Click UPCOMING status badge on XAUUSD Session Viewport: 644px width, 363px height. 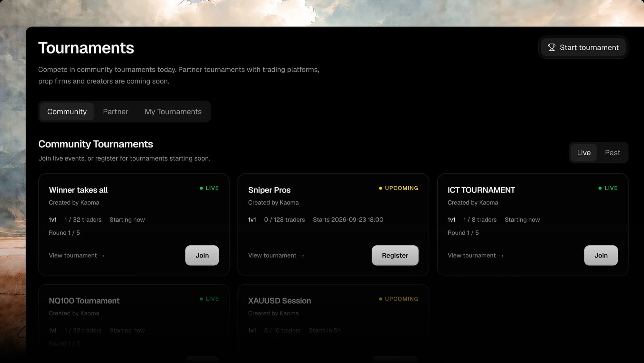398,299
